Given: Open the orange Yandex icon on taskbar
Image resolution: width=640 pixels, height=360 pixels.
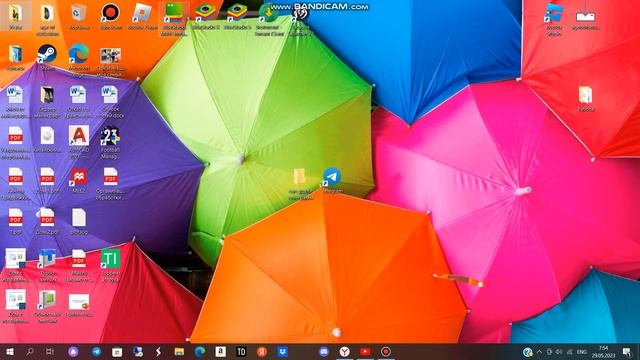Looking at the screenshot, I should pos(262,351).
